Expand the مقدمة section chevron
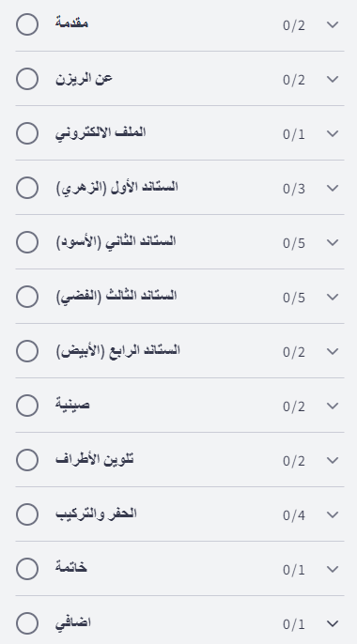 (x=333, y=24)
